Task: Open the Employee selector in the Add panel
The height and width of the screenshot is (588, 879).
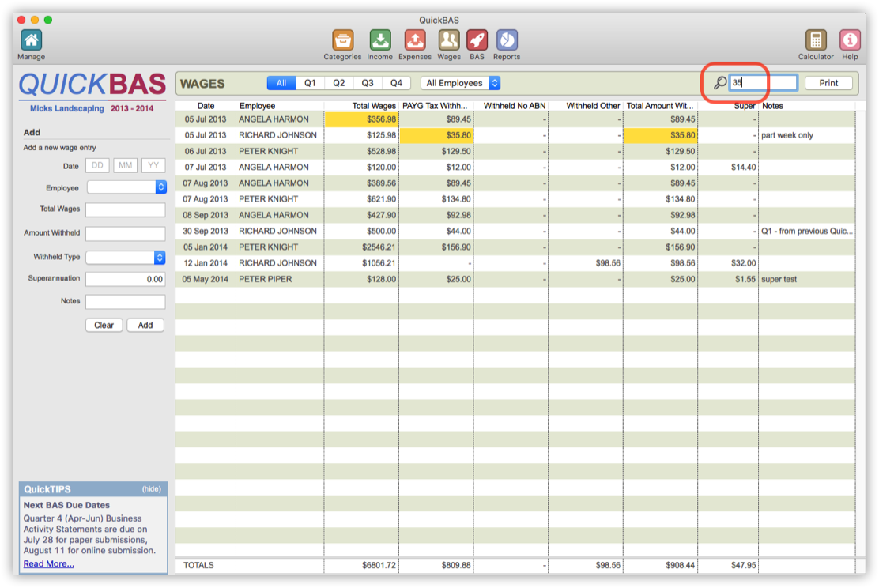Action: [x=126, y=187]
